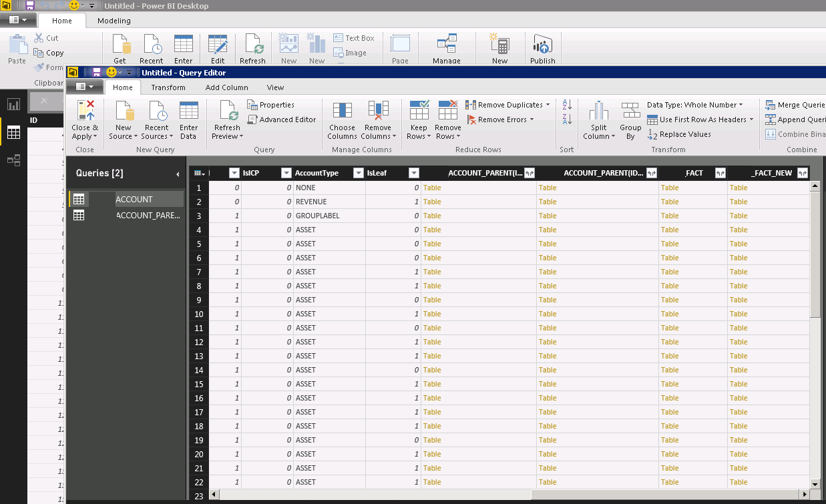Open Query Editor file menu dropdown
The image size is (826, 504).
[85, 87]
